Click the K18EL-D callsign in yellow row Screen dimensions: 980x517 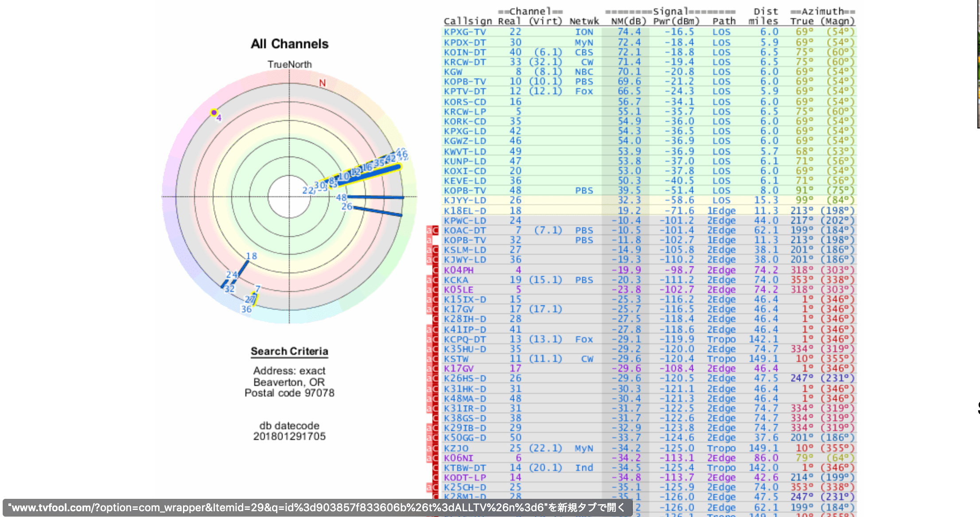(465, 211)
